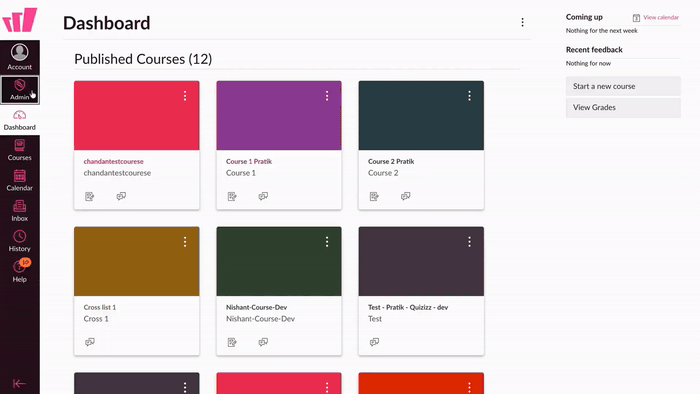Open discussions icon on Course 2 Pratik card

tap(405, 196)
